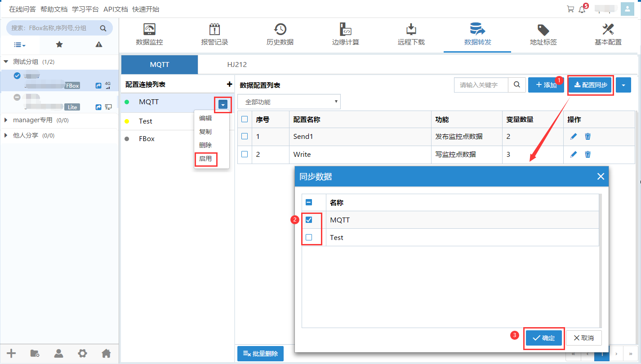The width and height of the screenshot is (641, 364).
Task: Click the edit pencil for Send1 row
Action: (x=573, y=137)
